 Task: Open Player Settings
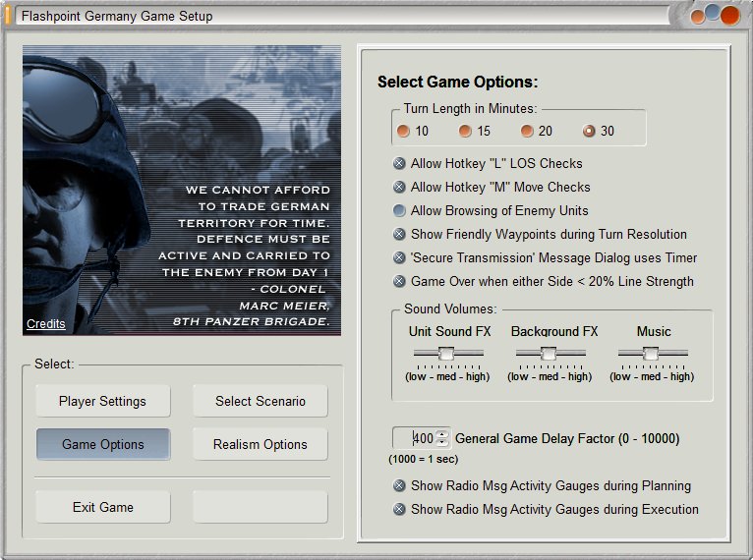coord(103,401)
